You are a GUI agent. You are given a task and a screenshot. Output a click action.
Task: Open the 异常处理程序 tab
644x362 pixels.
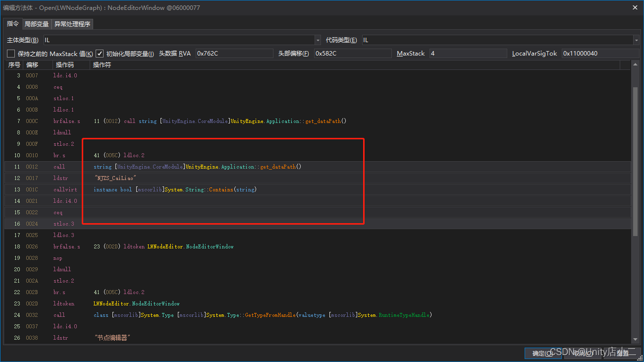point(72,24)
